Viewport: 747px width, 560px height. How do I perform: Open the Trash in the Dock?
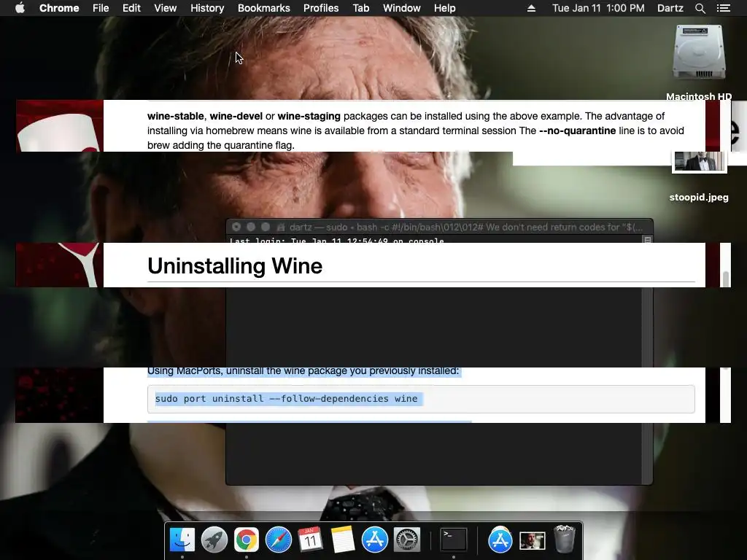pyautogui.click(x=565, y=539)
